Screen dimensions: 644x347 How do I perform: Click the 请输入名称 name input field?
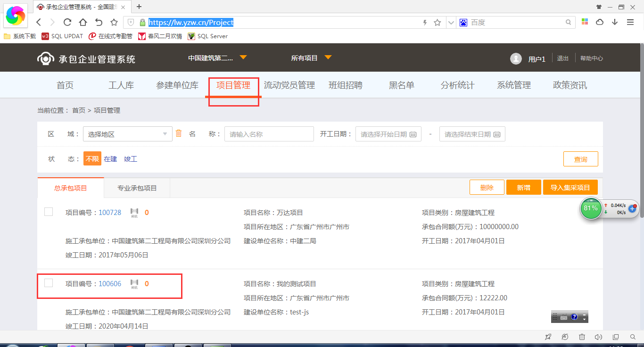tap(269, 134)
